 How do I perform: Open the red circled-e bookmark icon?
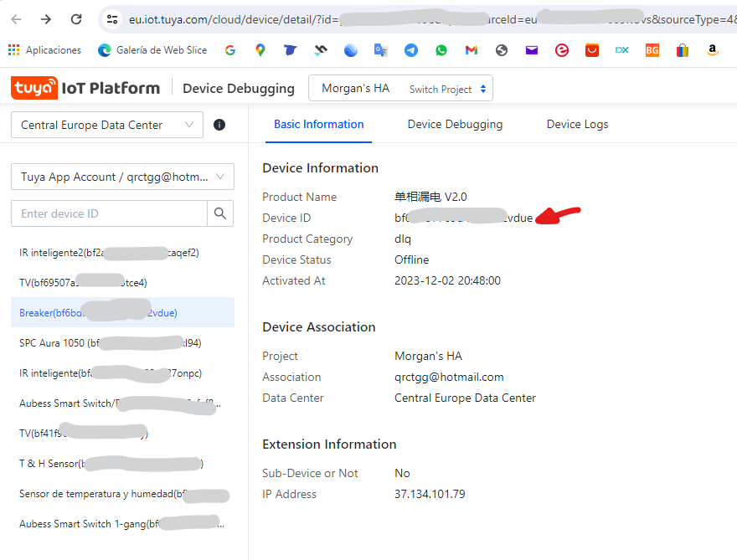[562, 50]
